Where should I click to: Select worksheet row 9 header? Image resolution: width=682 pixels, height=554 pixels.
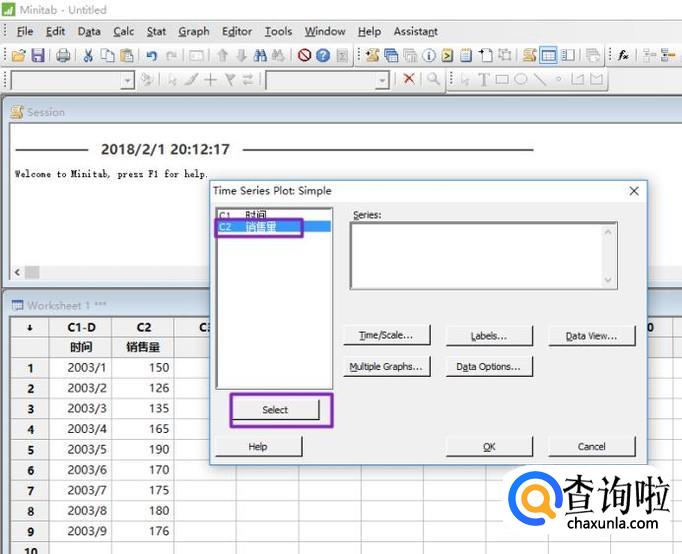(x=30, y=531)
